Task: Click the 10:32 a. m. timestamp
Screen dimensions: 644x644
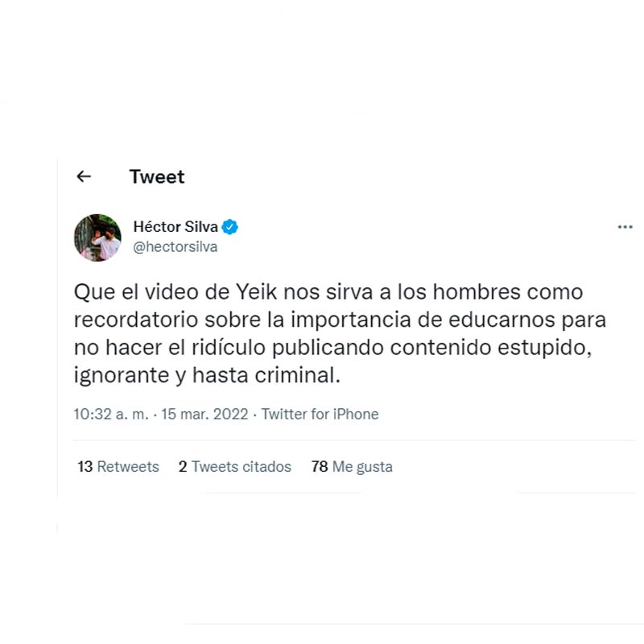Action: (111, 414)
